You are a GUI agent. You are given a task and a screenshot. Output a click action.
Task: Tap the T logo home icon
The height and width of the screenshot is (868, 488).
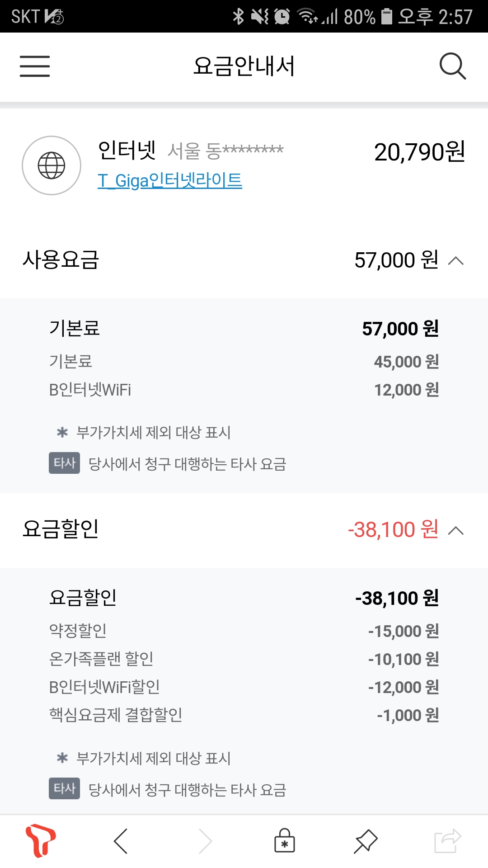point(40,841)
